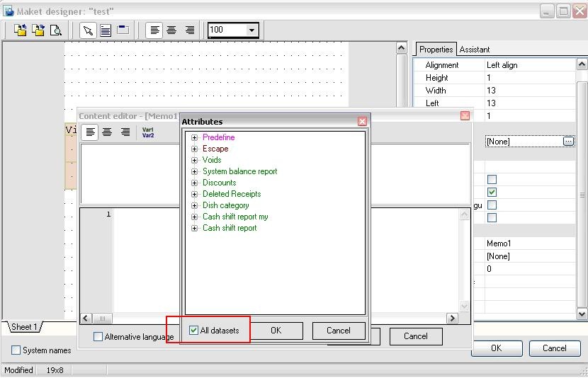This screenshot has width=588, height=378.
Task: Click center align in the Content editor toolbar
Action: 107,132
